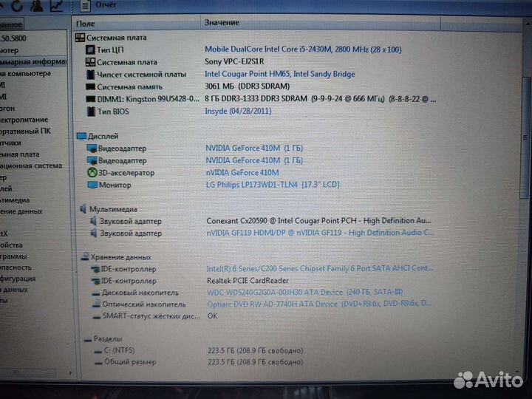Viewport: 532px width, 399px height.
Task: Select Безопасность in the sidebar tree
Action: 16,267
